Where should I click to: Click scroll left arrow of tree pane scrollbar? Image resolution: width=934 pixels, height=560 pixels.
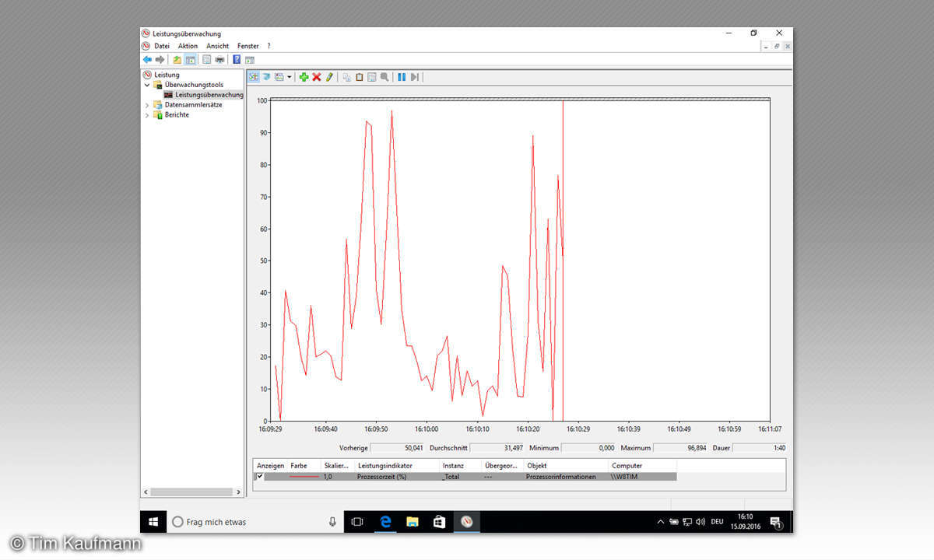pyautogui.click(x=146, y=492)
